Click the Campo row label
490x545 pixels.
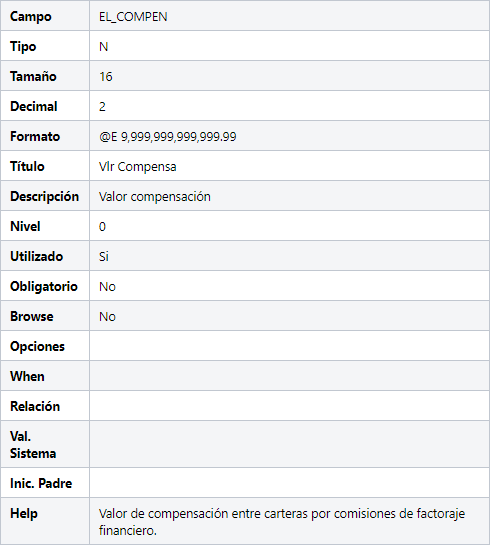(31, 17)
